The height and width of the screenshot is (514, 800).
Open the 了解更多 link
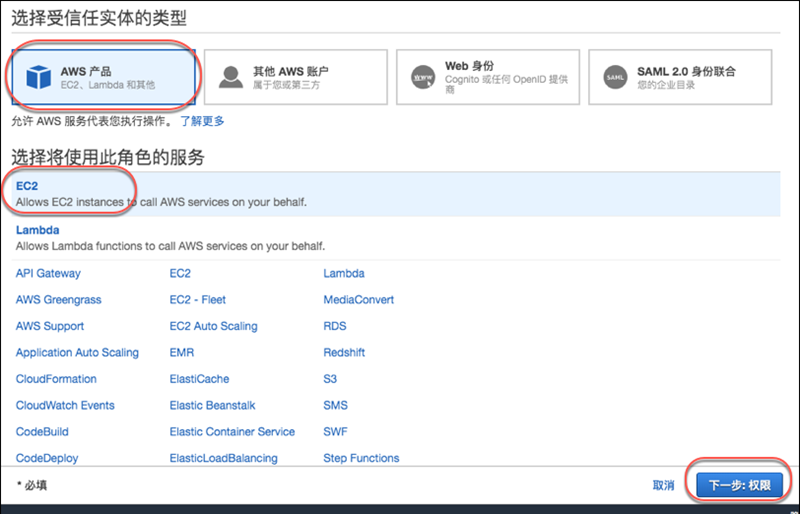coord(202,121)
